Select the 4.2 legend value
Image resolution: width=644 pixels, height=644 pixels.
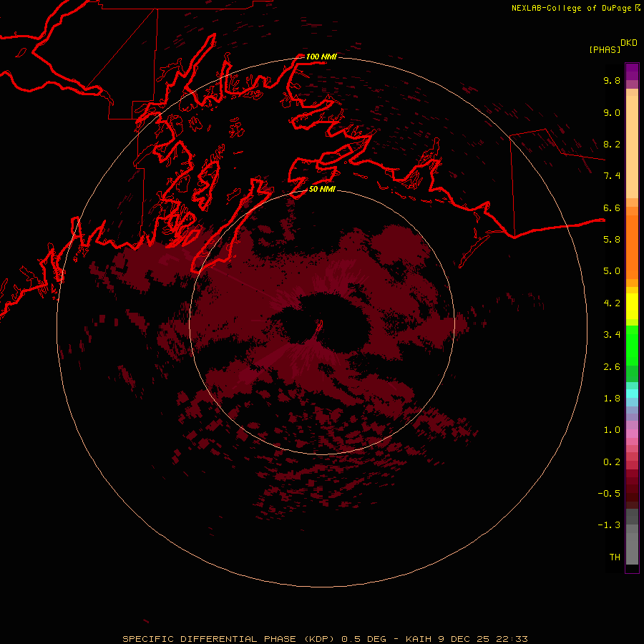[x=612, y=303]
